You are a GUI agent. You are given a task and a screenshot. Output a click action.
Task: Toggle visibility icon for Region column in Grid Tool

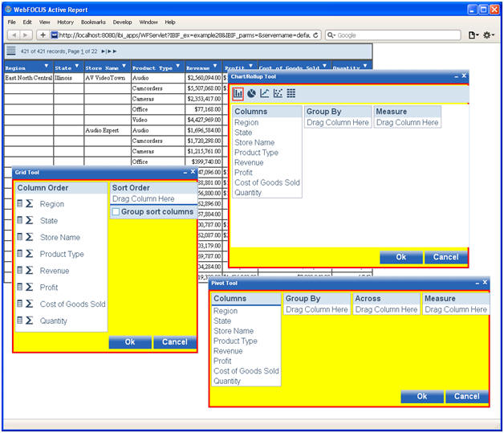pos(19,203)
